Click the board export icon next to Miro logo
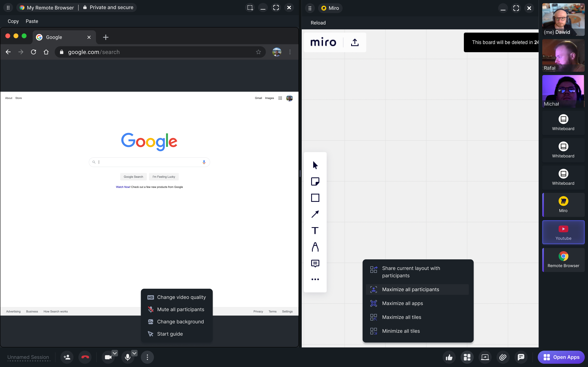Viewport: 588px width, 367px height. click(x=354, y=42)
